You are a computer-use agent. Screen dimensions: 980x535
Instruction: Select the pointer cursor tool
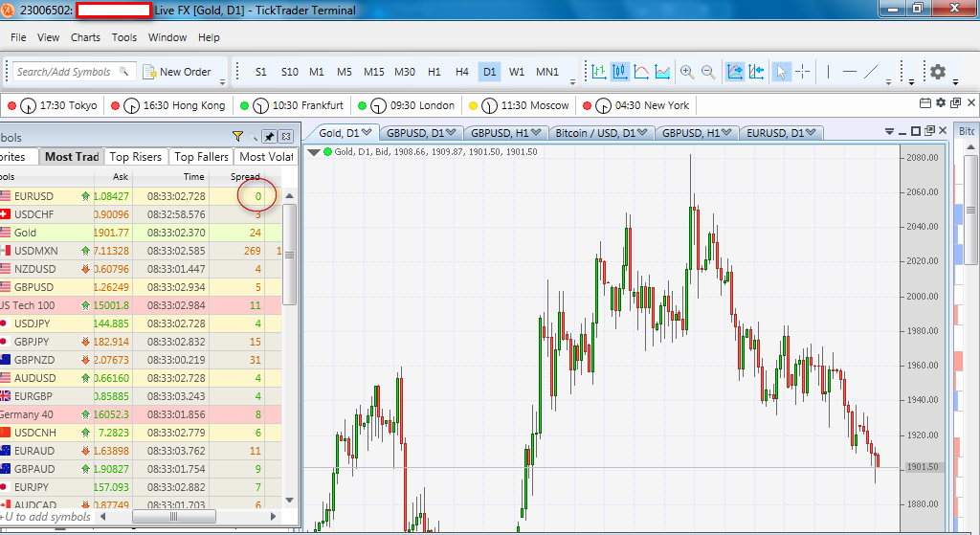pos(781,72)
